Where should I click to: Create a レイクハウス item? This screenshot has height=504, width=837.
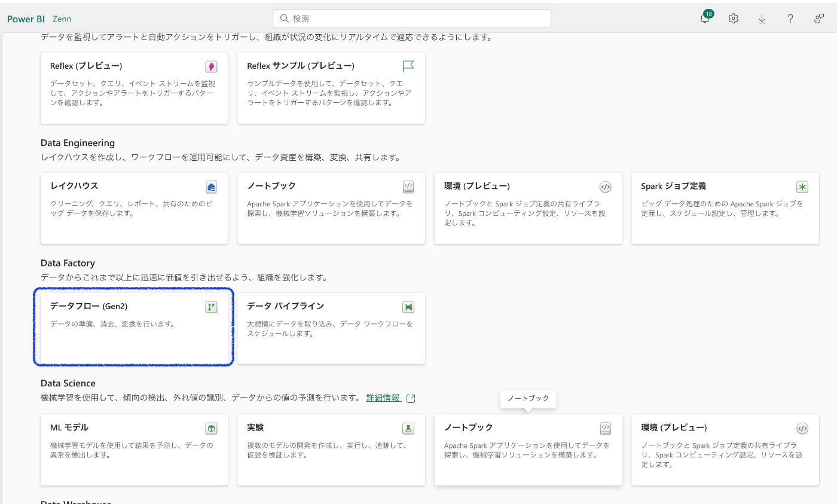point(134,208)
